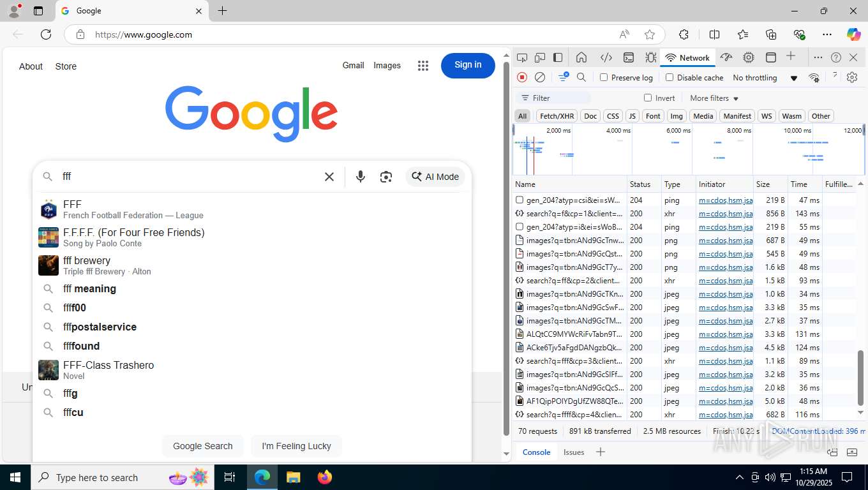Open the No throttling dropdown
The height and width of the screenshot is (490, 868).
[765, 77]
